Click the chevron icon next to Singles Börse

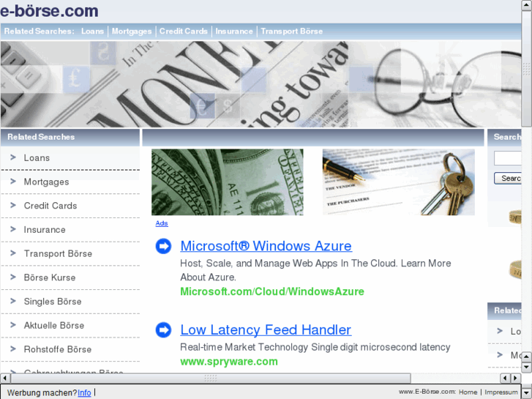tap(13, 301)
